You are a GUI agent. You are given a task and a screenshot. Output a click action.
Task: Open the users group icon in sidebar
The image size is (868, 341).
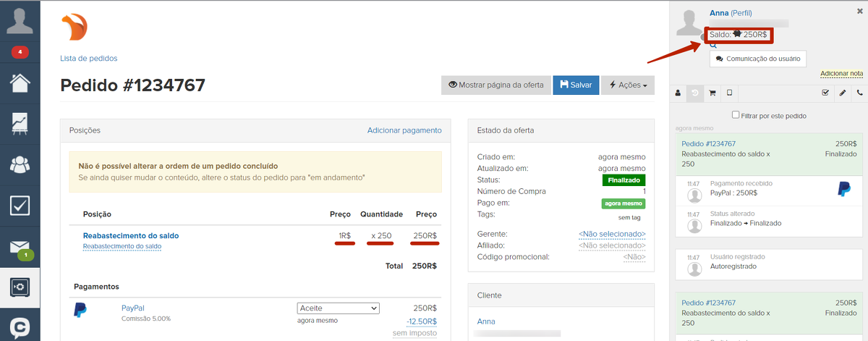[x=20, y=164]
